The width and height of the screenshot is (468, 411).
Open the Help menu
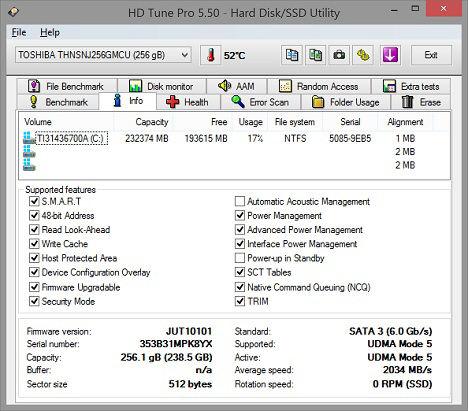coord(50,32)
